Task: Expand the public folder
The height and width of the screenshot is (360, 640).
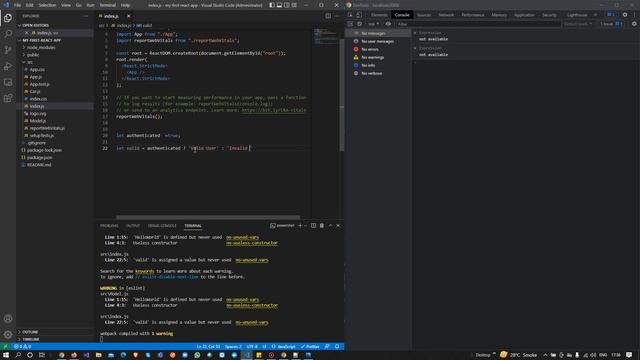Action: point(33,55)
